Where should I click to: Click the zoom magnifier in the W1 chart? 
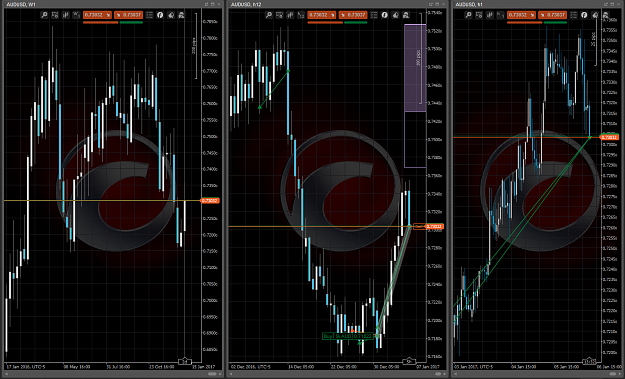click(x=44, y=15)
